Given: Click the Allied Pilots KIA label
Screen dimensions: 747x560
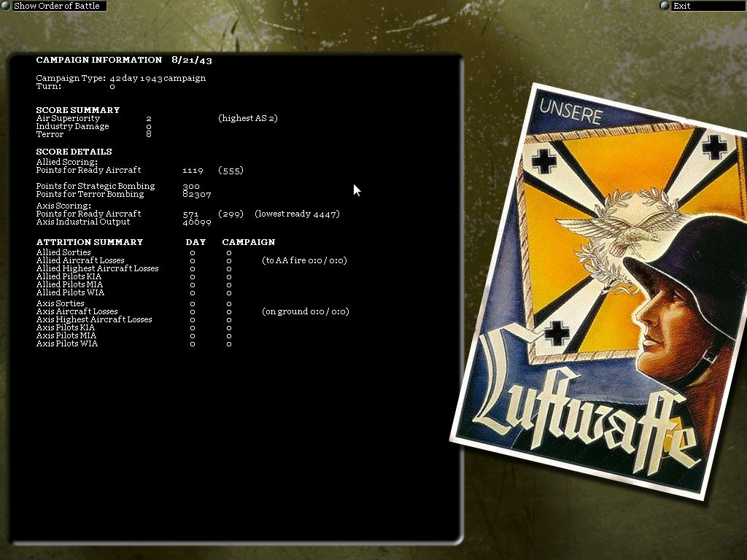Looking at the screenshot, I should [69, 276].
